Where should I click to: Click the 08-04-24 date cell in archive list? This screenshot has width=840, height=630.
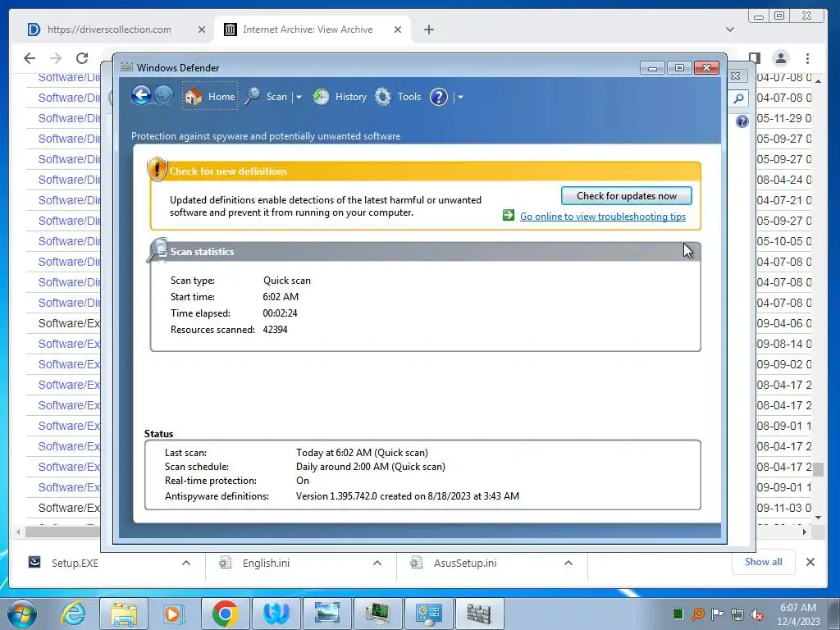coord(784,180)
